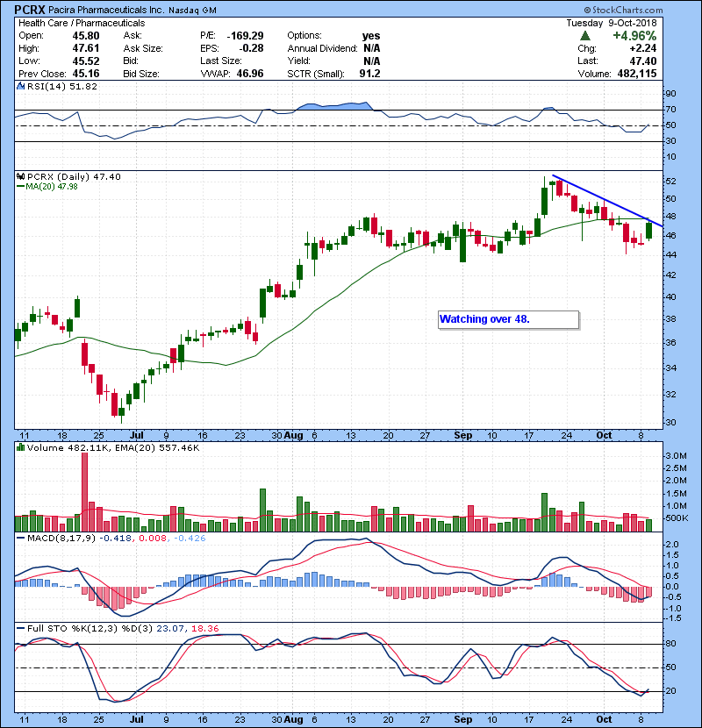This screenshot has height=728, width=702.
Task: Click the Volume value 482,115 in header
Action: pos(637,74)
